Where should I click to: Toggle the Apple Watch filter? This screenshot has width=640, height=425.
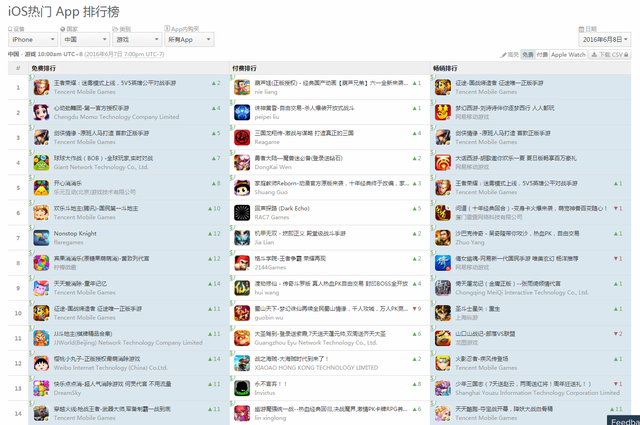(x=568, y=54)
